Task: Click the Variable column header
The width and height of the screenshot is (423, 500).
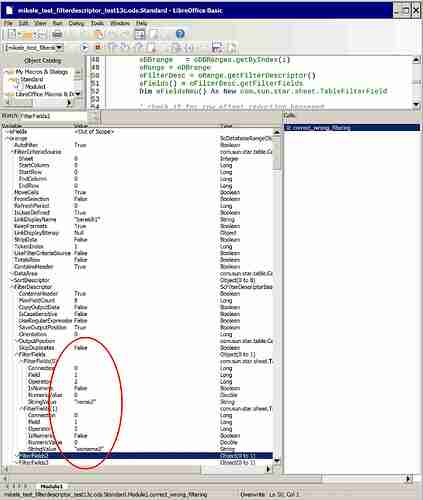Action: [x=12, y=126]
